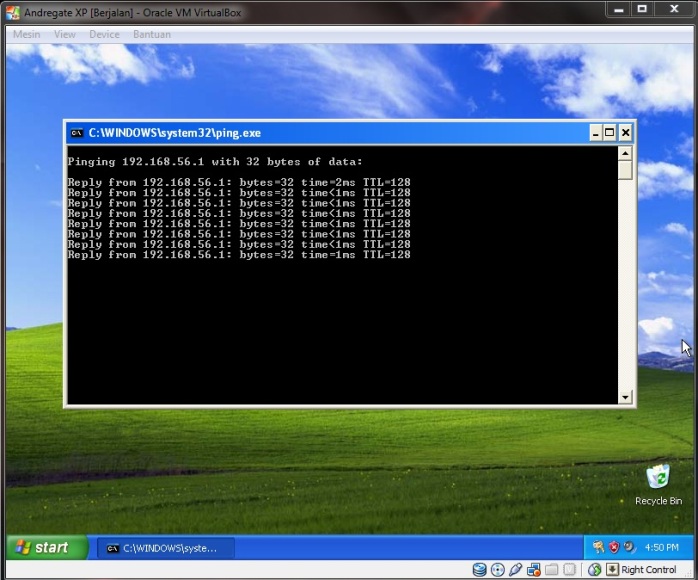Screen dimensions: 698x580
Task: Click the reply line showing time=1ms
Action: pos(239,255)
